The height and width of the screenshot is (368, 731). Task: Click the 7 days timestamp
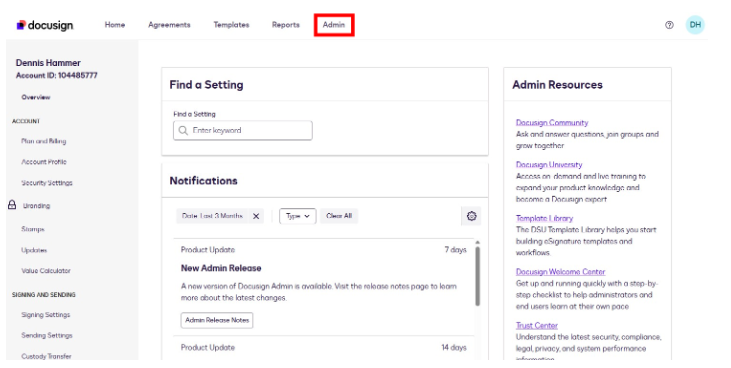coord(455,250)
